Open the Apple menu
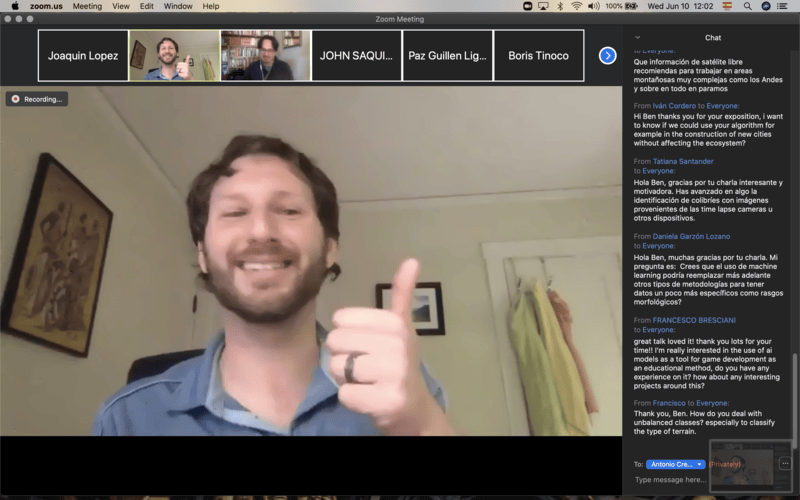The height and width of the screenshot is (500, 800). point(15,6)
